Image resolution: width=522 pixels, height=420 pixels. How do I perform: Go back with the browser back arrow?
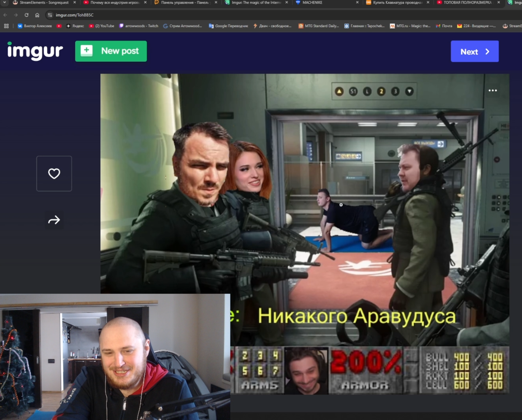[5, 15]
